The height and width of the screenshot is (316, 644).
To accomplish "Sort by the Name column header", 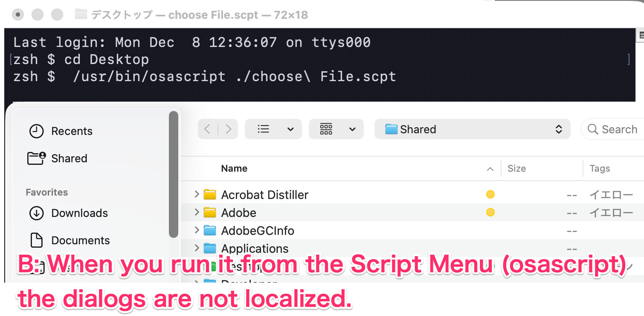I will coord(234,169).
